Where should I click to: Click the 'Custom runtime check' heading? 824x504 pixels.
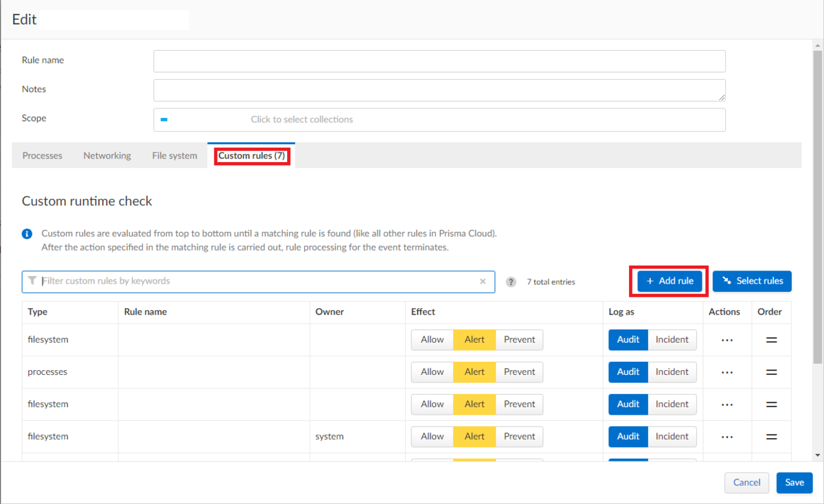pos(87,201)
